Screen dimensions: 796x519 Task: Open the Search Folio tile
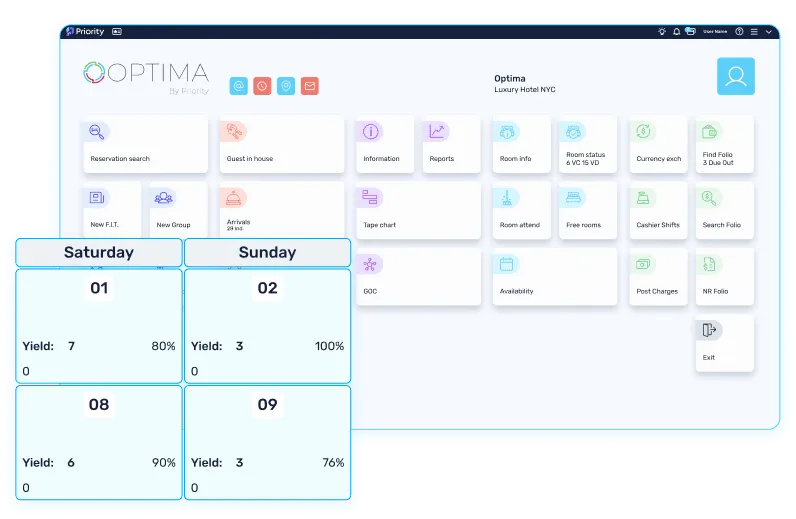(724, 211)
